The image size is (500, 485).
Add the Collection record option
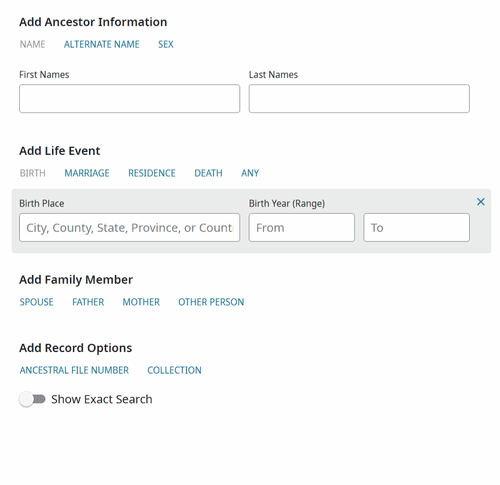[x=174, y=370]
